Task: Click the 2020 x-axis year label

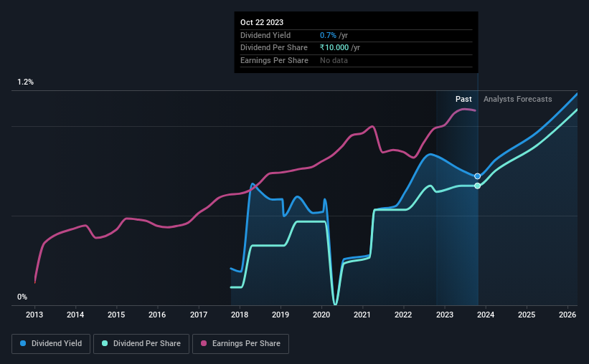Action: point(321,315)
